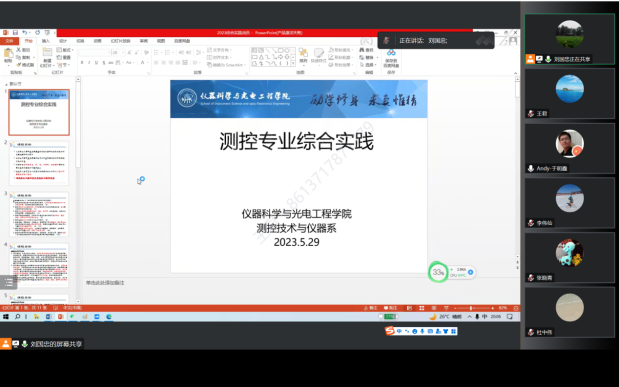619x387 pixels.
Task: Click the New Slide icon
Action: click(47, 54)
